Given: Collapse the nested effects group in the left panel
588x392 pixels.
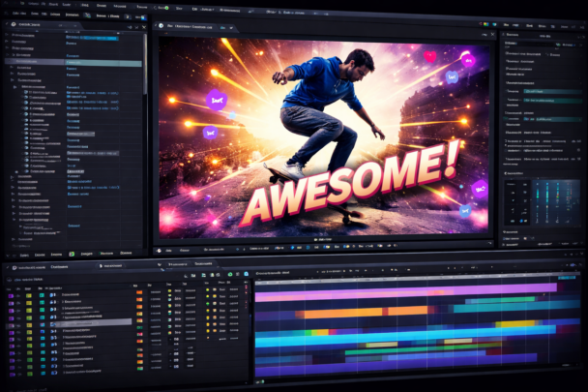Looking at the screenshot, I should (x=16, y=87).
